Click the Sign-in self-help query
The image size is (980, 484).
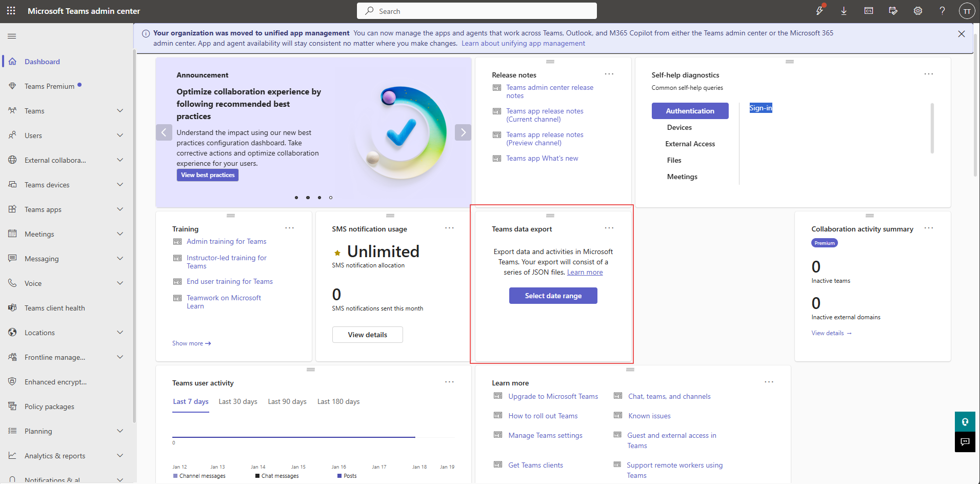coord(761,108)
